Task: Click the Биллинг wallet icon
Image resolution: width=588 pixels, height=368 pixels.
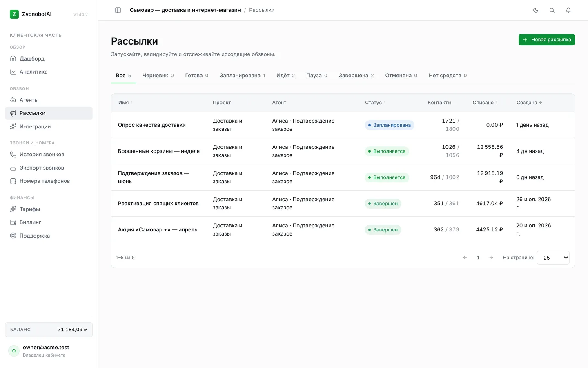Action: click(13, 222)
